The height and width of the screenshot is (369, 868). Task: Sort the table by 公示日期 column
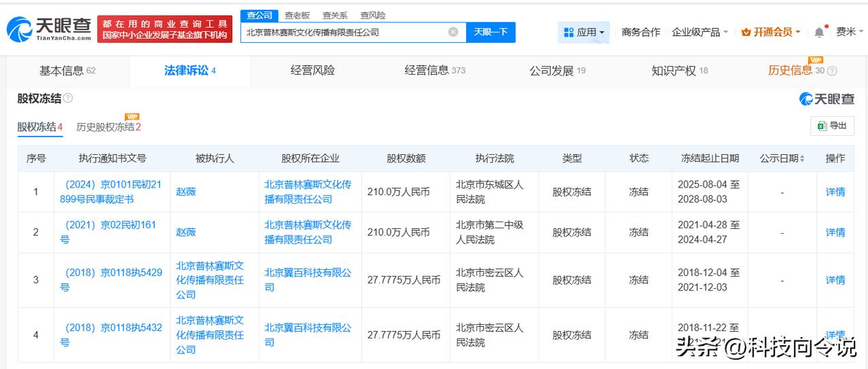pos(782,158)
